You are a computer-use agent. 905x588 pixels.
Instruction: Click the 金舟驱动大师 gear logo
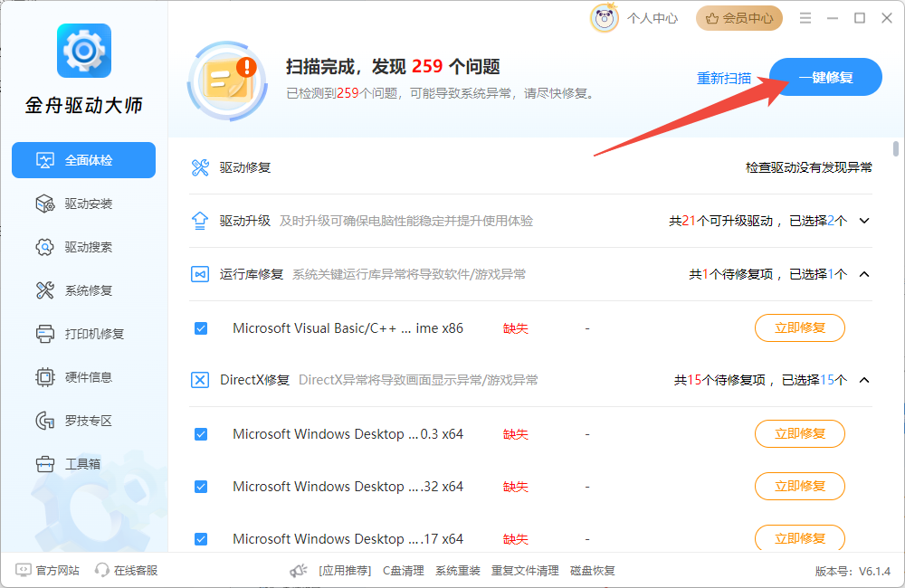click(83, 51)
